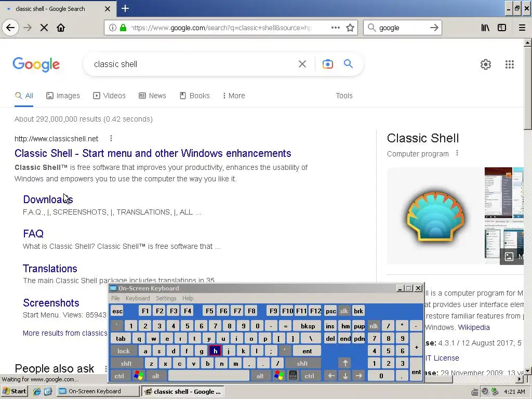Run the google search with arrow button
The height and width of the screenshot is (399, 532).
click(434, 28)
